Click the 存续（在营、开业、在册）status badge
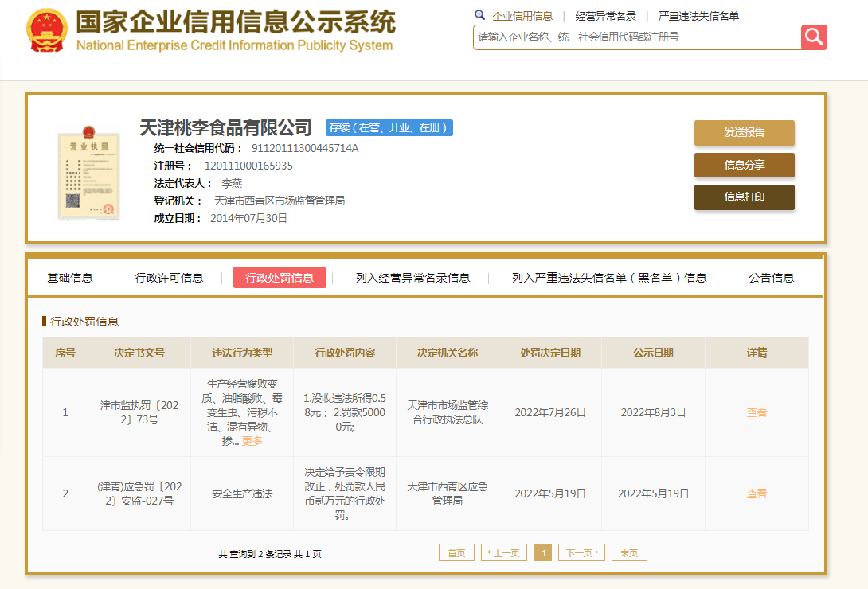This screenshot has width=868, height=589. pyautogui.click(x=389, y=128)
